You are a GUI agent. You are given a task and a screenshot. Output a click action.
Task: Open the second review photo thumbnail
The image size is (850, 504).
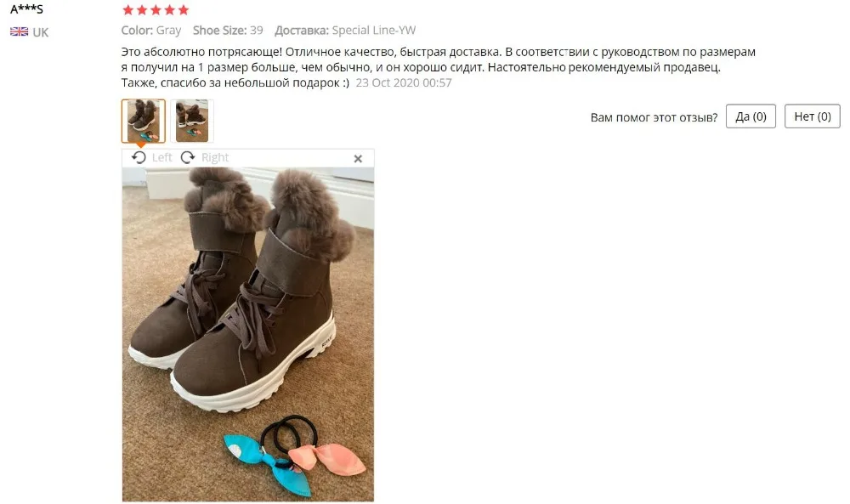click(192, 121)
